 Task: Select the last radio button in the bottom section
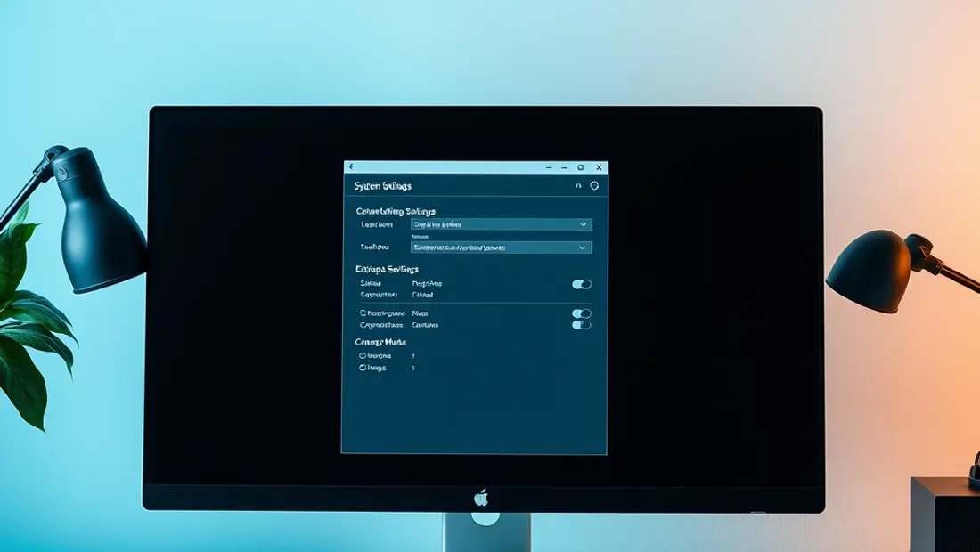coord(363,368)
